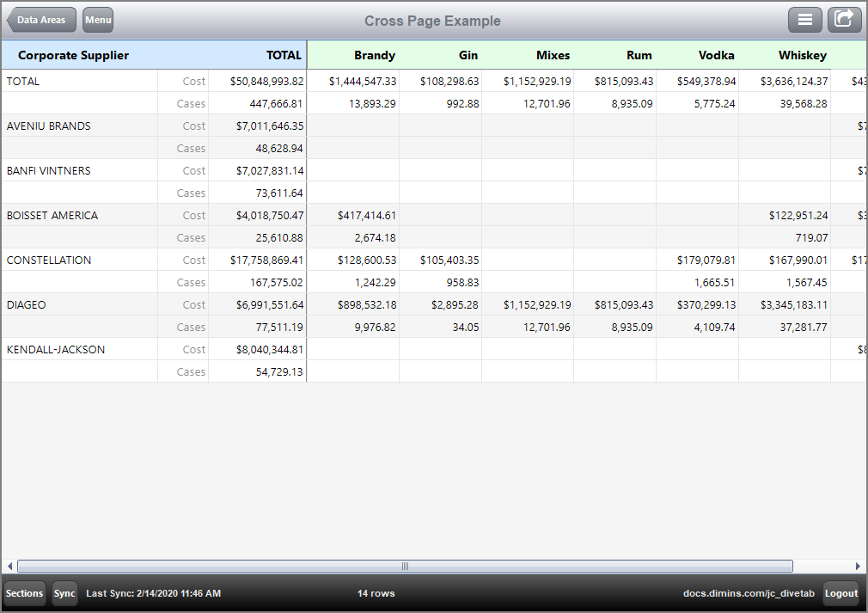Click the Sync icon in the status bar

[64, 593]
